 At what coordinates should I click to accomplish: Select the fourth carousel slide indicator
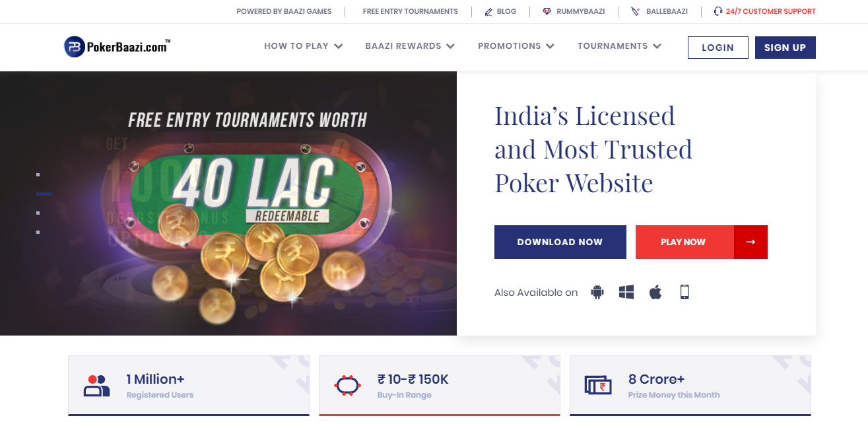point(38,233)
